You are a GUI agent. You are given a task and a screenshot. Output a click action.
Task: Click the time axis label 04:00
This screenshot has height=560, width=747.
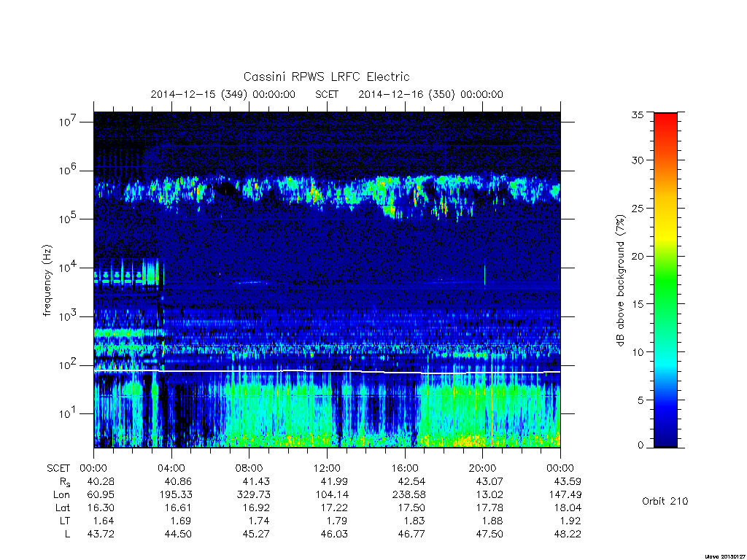(x=171, y=468)
